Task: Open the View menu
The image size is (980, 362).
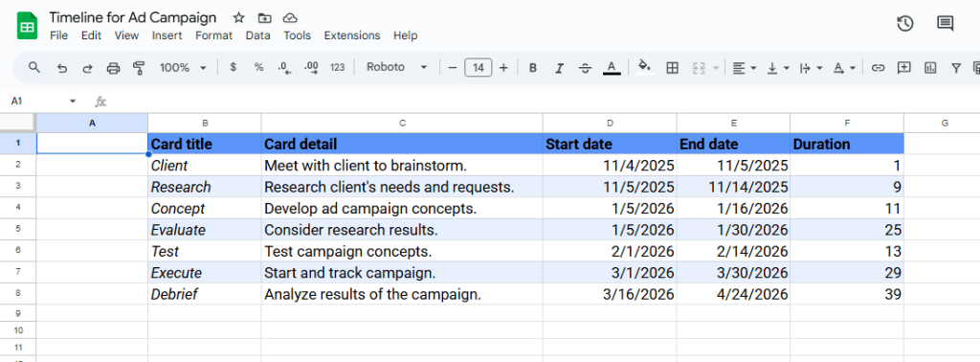Action: [127, 35]
